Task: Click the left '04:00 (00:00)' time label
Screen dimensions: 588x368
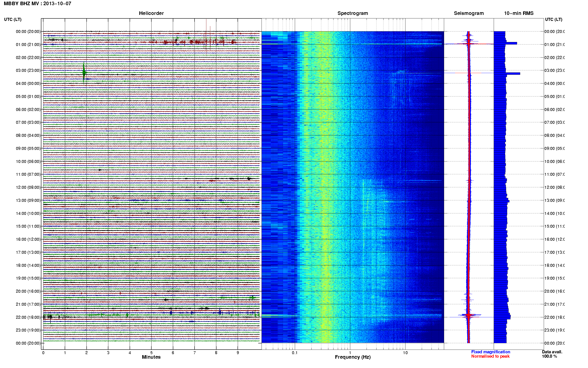Action: pos(28,83)
